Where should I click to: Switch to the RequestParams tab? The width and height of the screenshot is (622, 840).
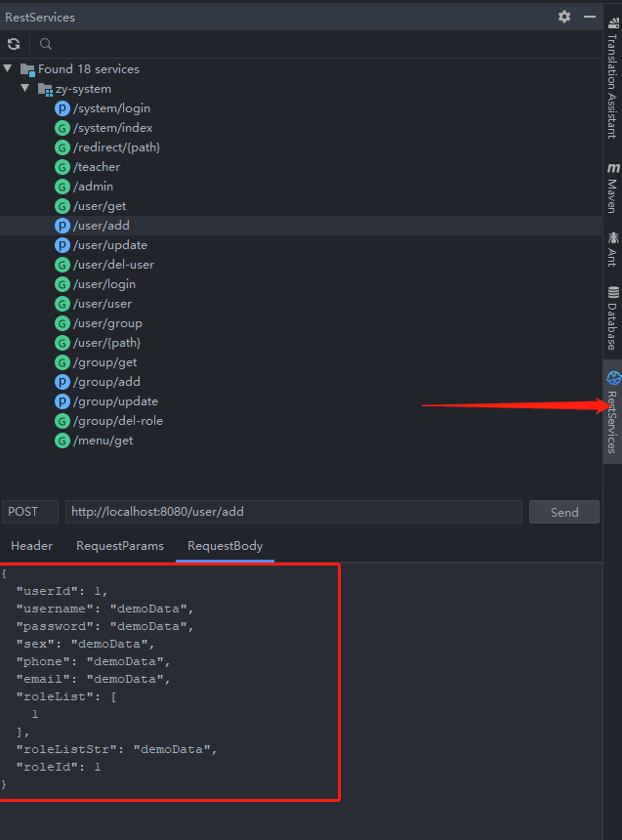tap(120, 546)
